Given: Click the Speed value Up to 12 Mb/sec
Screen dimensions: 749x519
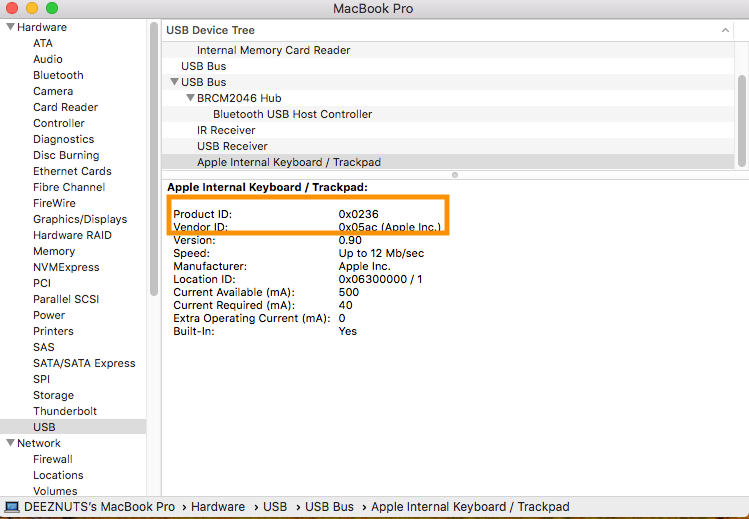Looking at the screenshot, I should click(381, 253).
